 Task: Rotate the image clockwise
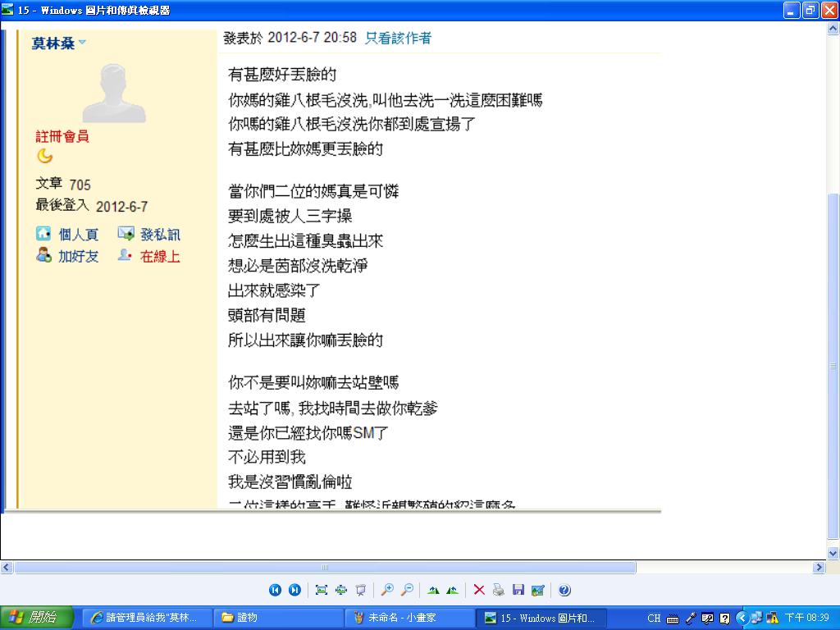click(433, 590)
